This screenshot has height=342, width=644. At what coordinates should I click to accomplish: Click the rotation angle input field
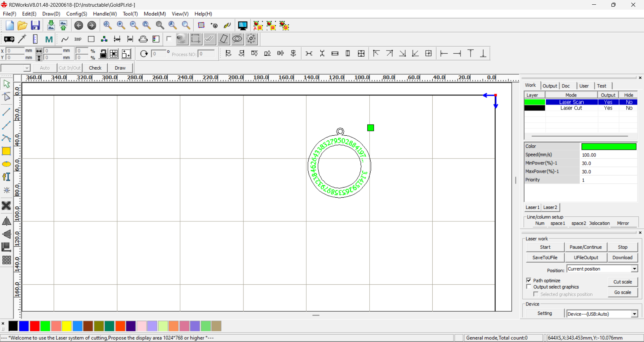point(159,54)
